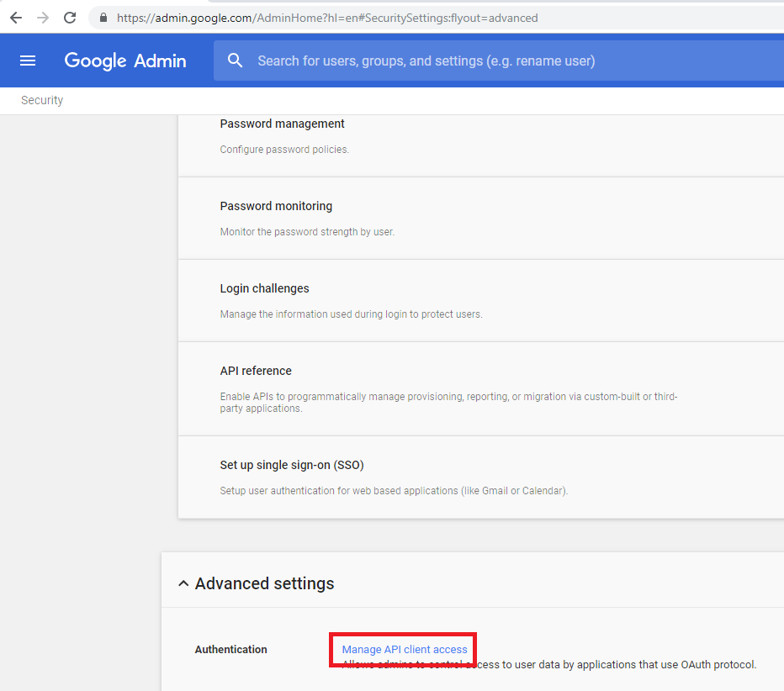Open the hamburger main menu
This screenshot has height=691, width=784.
tap(28, 61)
